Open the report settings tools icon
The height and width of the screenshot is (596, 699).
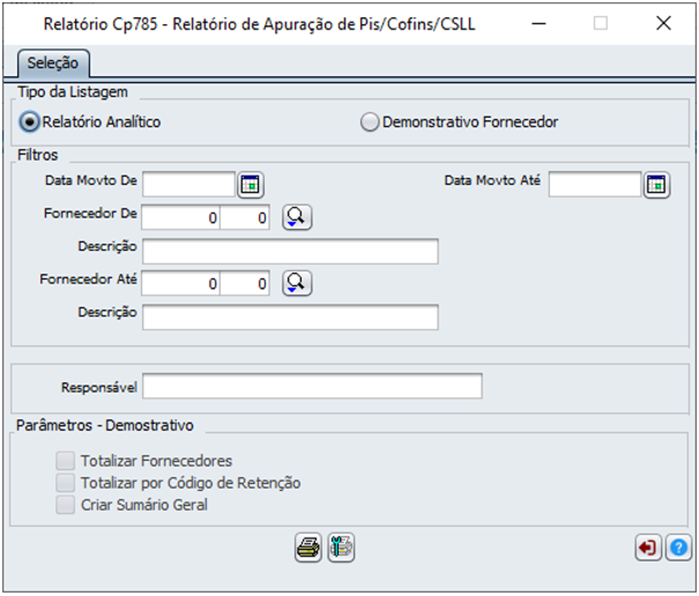[x=341, y=547]
